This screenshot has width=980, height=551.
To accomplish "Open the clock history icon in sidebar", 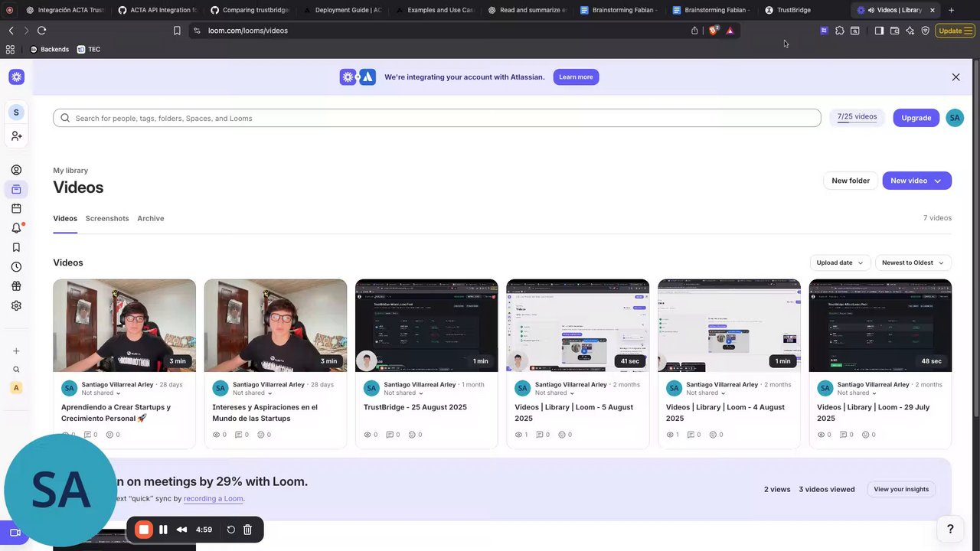I will (16, 267).
